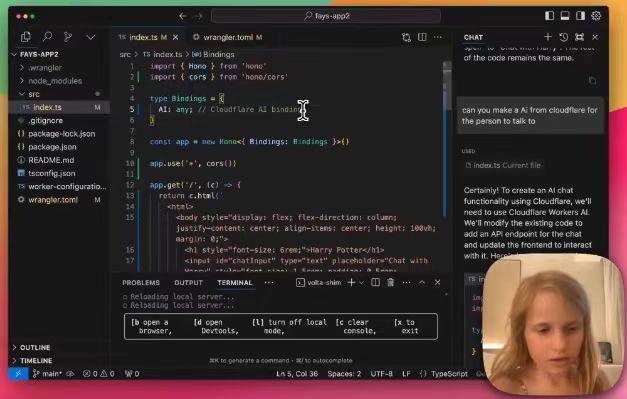Open the Source Control view icon
Image resolution: width=627 pixels, height=399 pixels.
click(68, 37)
